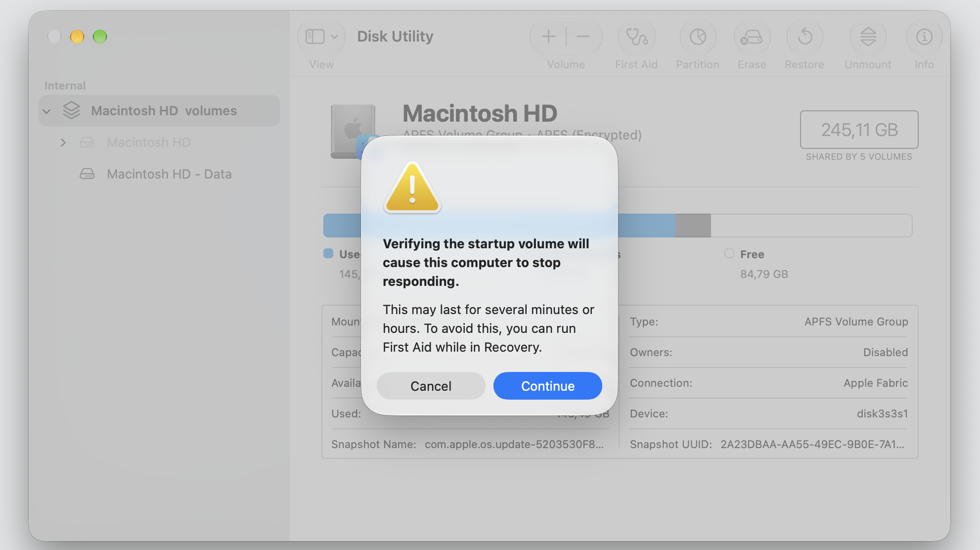This screenshot has width=980, height=550.
Task: Select Macintosh HD - Data volume
Action: point(159,174)
